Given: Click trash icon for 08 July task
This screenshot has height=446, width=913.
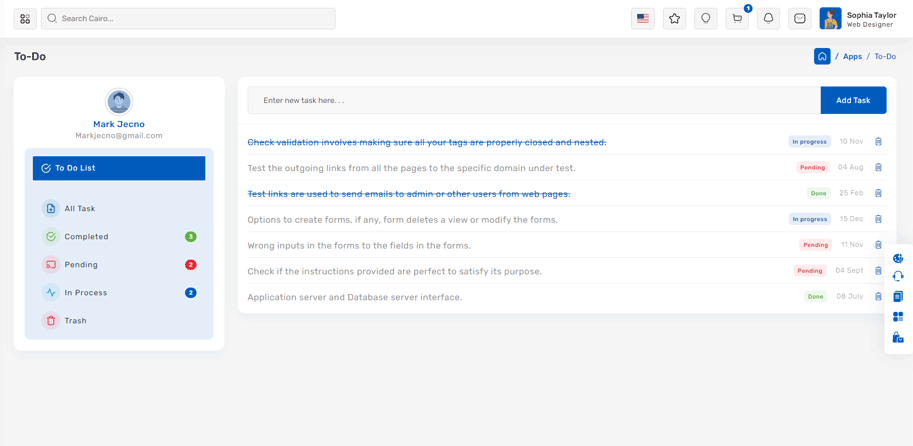Looking at the screenshot, I should pyautogui.click(x=878, y=297).
